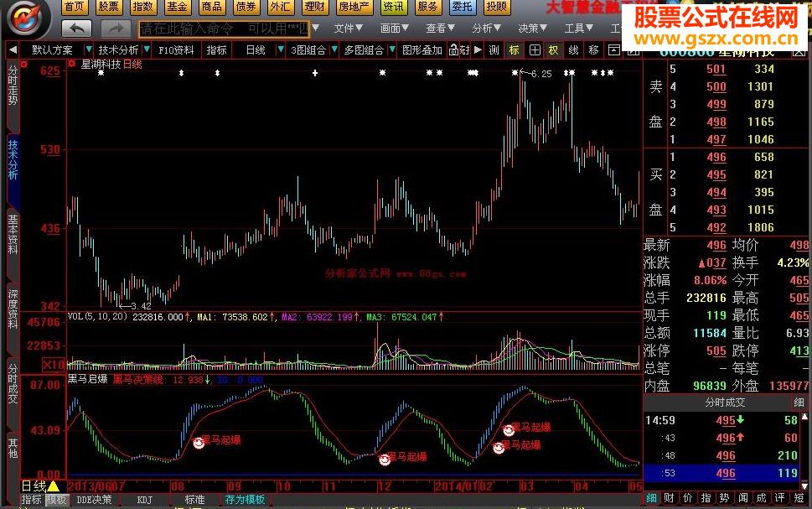Click the 资讯 news button
Image resolution: width=812 pixels, height=509 pixels.
point(392,7)
